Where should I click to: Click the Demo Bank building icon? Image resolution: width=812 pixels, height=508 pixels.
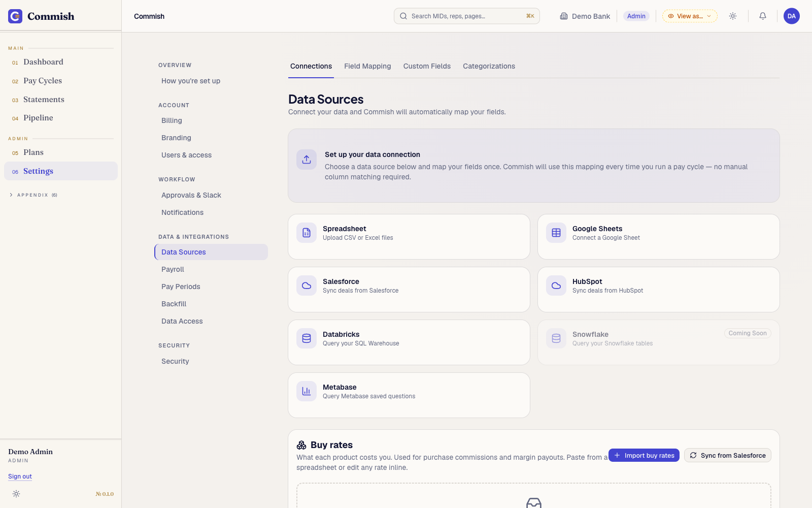click(564, 16)
